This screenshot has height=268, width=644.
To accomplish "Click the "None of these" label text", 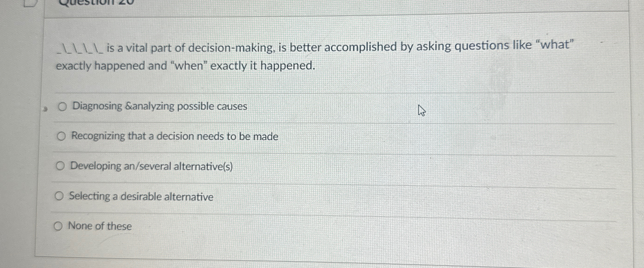I will pyautogui.click(x=99, y=226).
